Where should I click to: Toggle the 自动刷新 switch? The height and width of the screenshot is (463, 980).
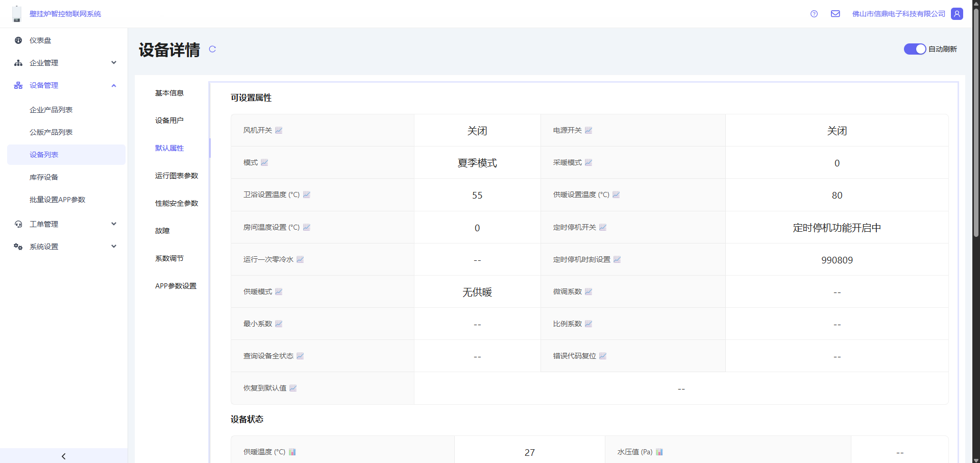coord(914,49)
